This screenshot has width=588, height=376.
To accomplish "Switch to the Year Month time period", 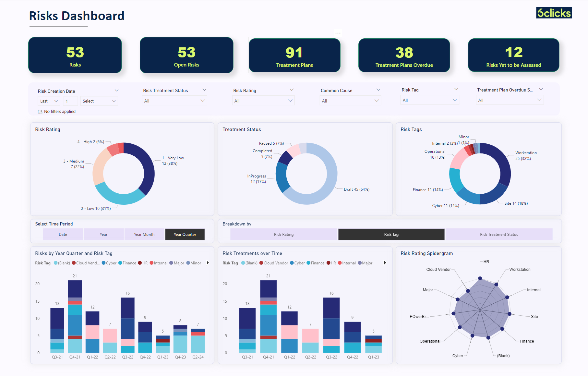I will 144,234.
